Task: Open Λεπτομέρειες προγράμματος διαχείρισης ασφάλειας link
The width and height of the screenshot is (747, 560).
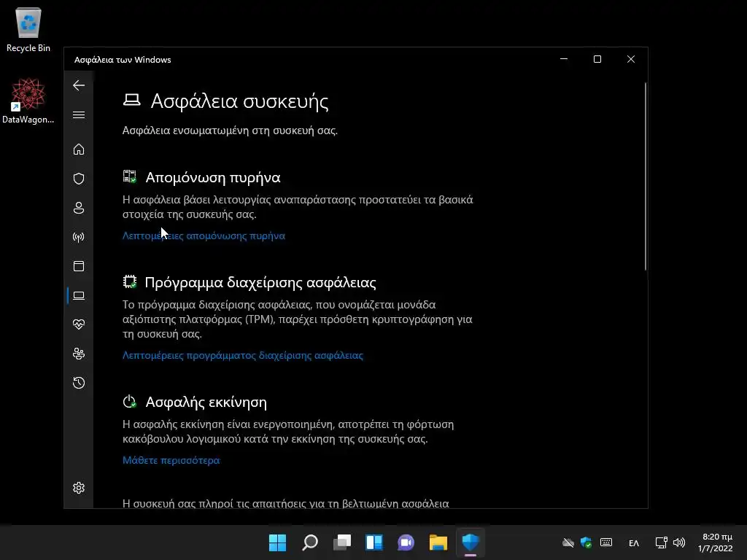Action: tap(242, 355)
